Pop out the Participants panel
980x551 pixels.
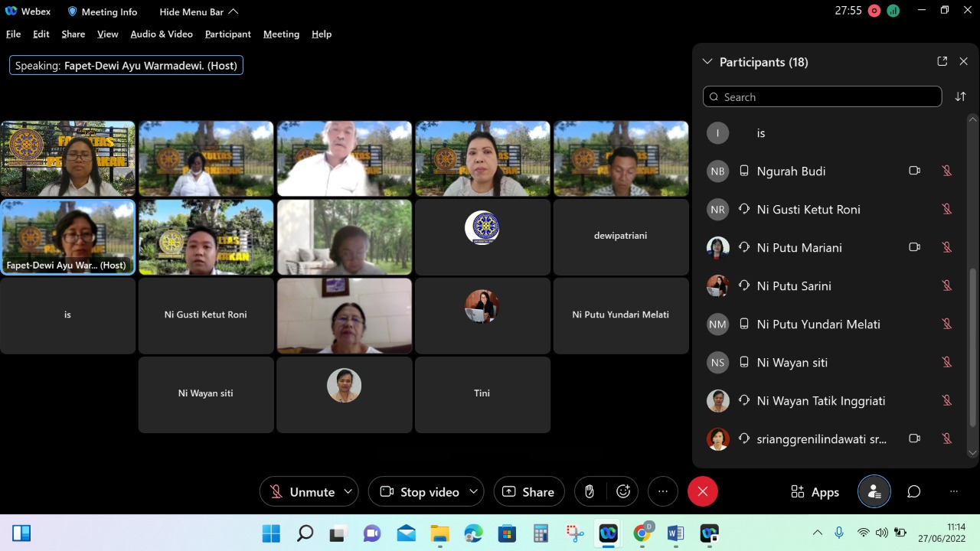tap(942, 61)
